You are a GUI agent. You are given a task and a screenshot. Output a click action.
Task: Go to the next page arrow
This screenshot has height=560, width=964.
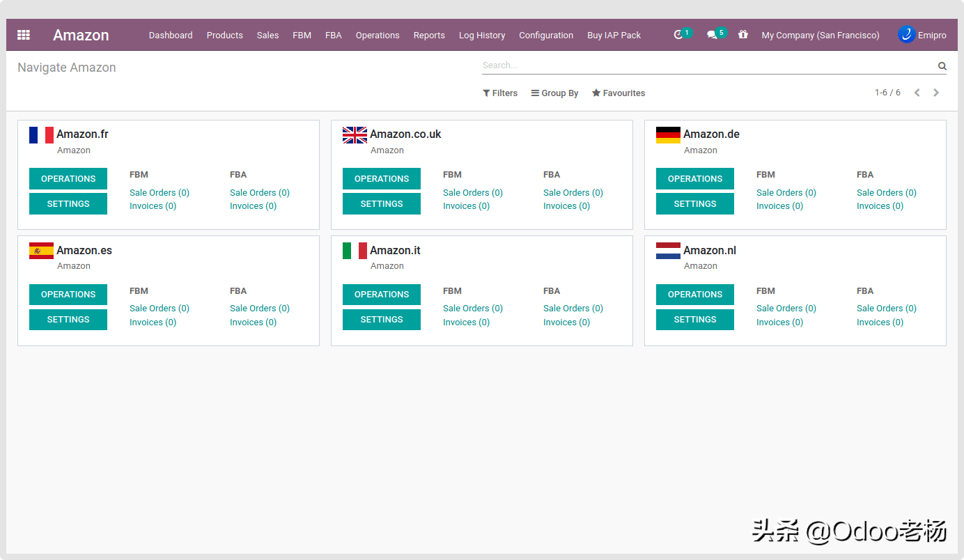coord(936,93)
